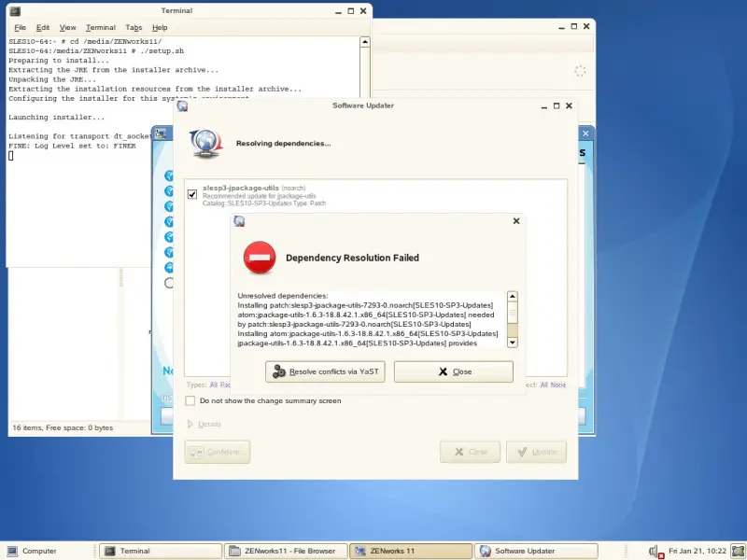Click the Update button in Software Updater

[536, 452]
